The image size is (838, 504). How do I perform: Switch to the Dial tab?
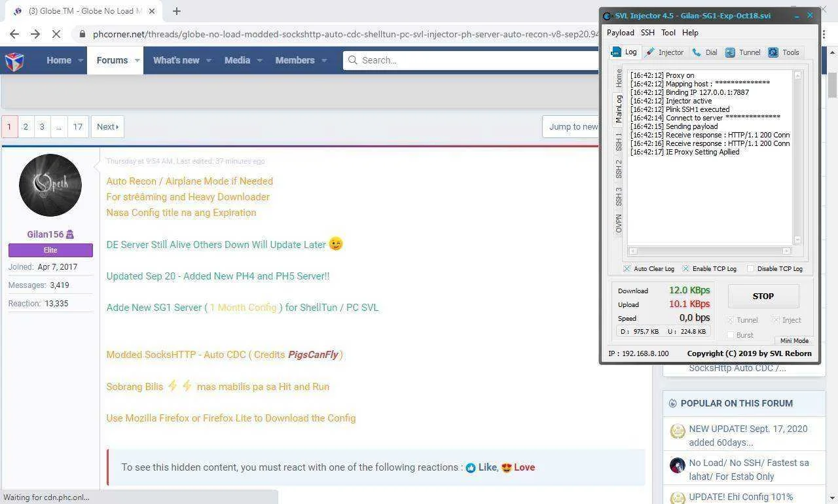coord(705,52)
